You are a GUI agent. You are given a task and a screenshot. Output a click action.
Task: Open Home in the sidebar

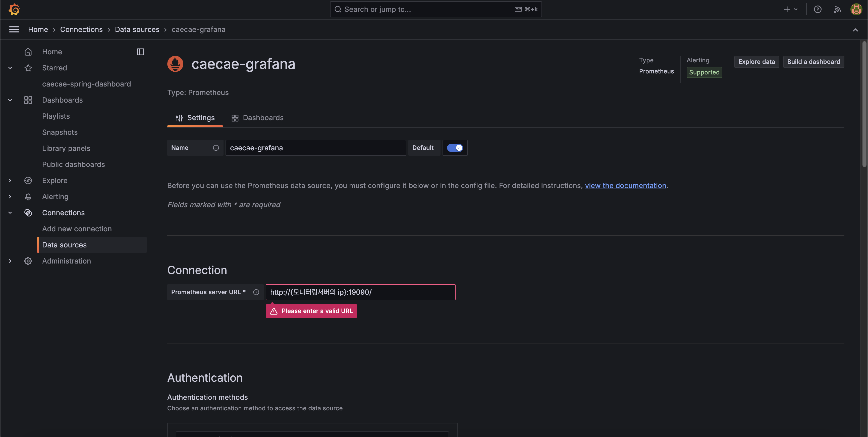tap(52, 52)
